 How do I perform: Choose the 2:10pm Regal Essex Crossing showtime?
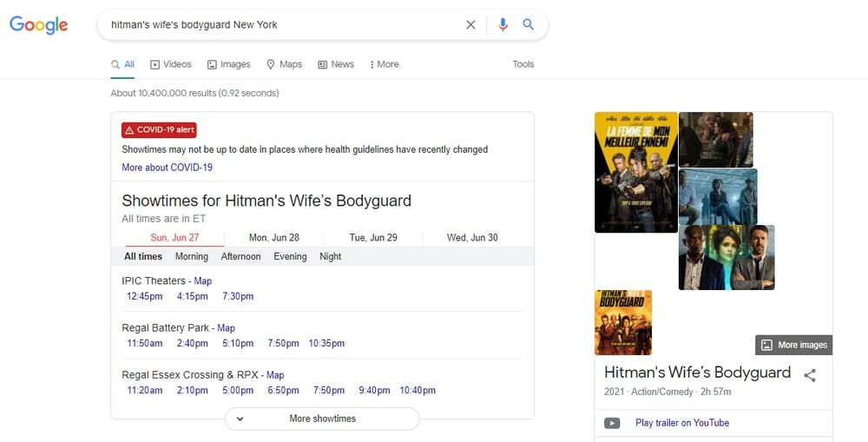pyautogui.click(x=193, y=391)
